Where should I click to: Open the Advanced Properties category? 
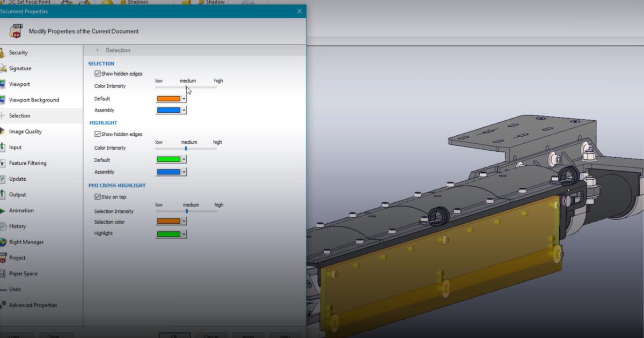pos(41,305)
